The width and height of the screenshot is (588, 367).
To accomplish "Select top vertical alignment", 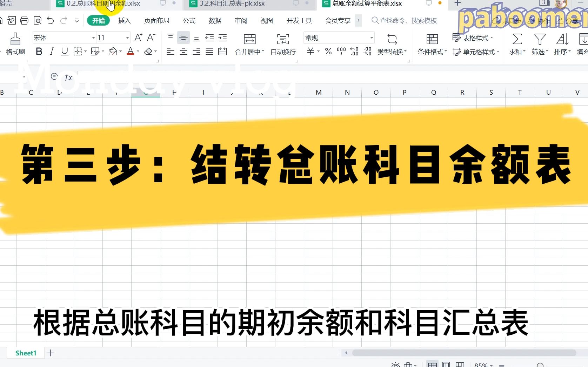I will click(x=171, y=38).
